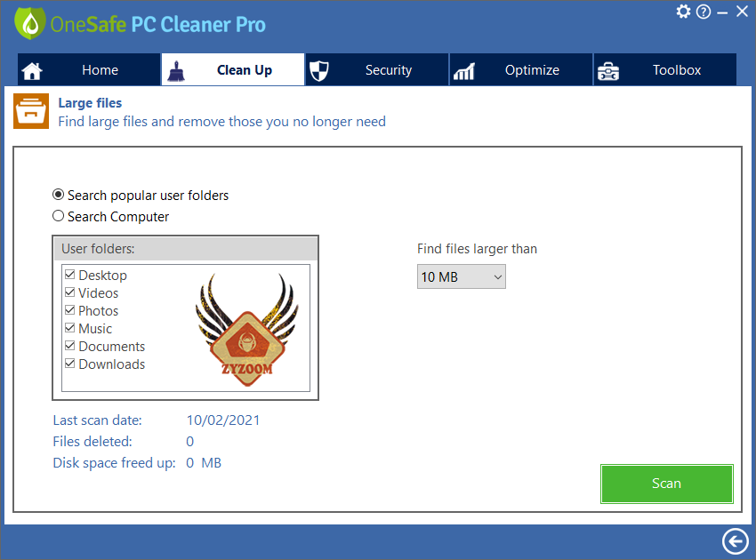Image resolution: width=756 pixels, height=560 pixels.
Task: Close the OneSafe PC Cleaner window
Action: click(x=742, y=11)
